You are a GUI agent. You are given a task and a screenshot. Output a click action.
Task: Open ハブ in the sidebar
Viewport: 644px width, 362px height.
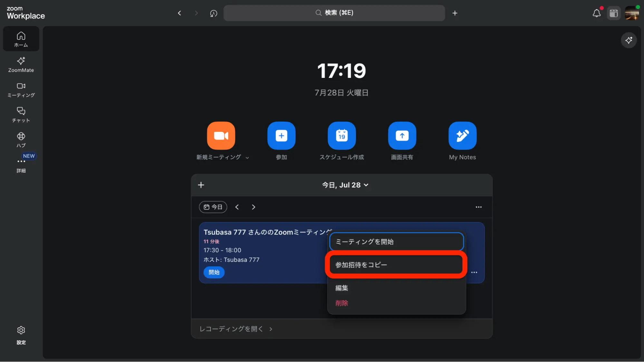click(21, 140)
